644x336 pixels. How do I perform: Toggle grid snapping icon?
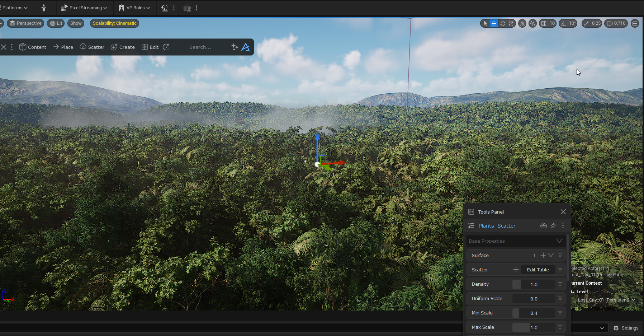tap(544, 23)
